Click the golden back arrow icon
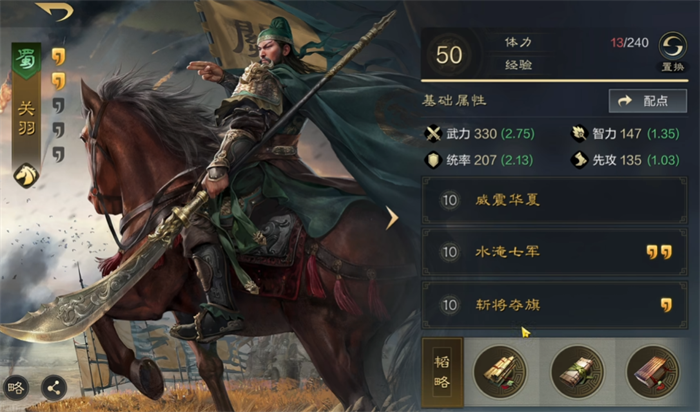700x412 pixels. click(54, 11)
